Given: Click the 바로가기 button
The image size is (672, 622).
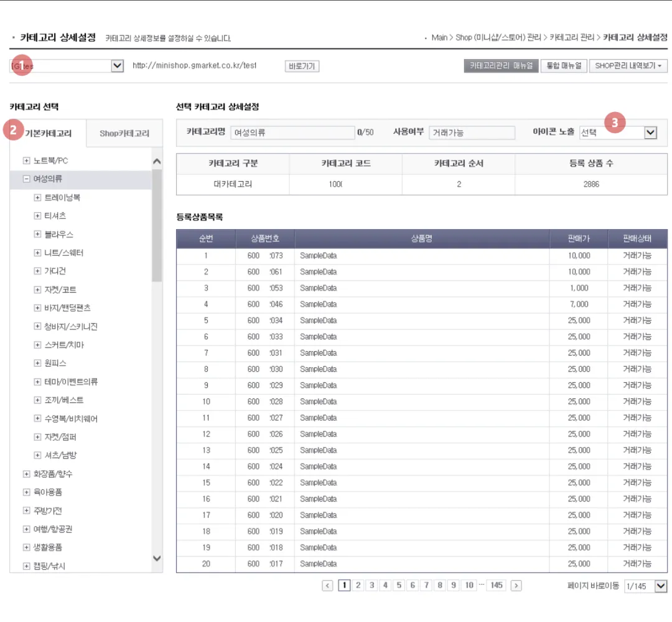Looking at the screenshot, I should click(x=302, y=66).
